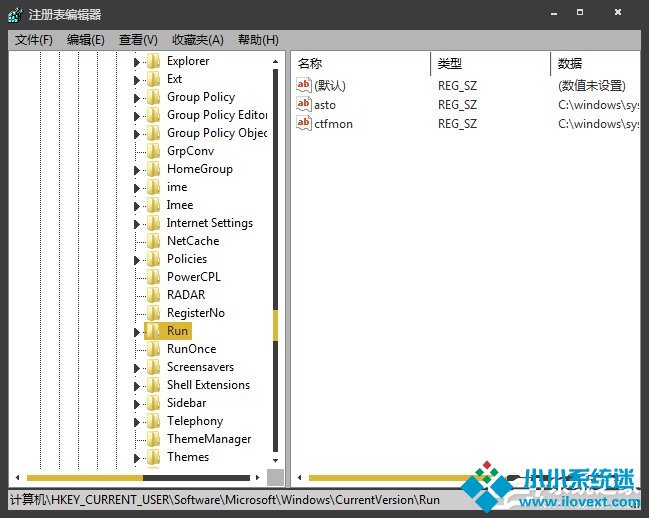Open the 帮助(H) menu
The width and height of the screenshot is (649, 518).
pos(258,40)
